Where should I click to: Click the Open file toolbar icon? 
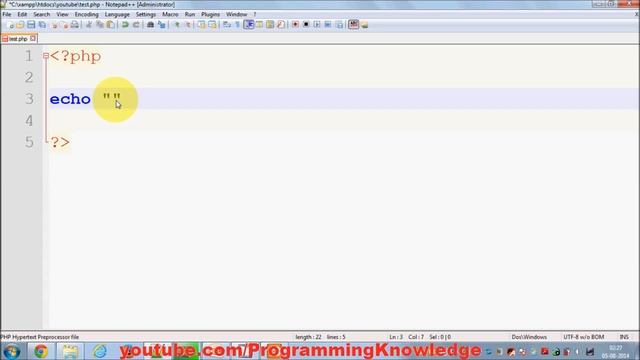click(20, 25)
